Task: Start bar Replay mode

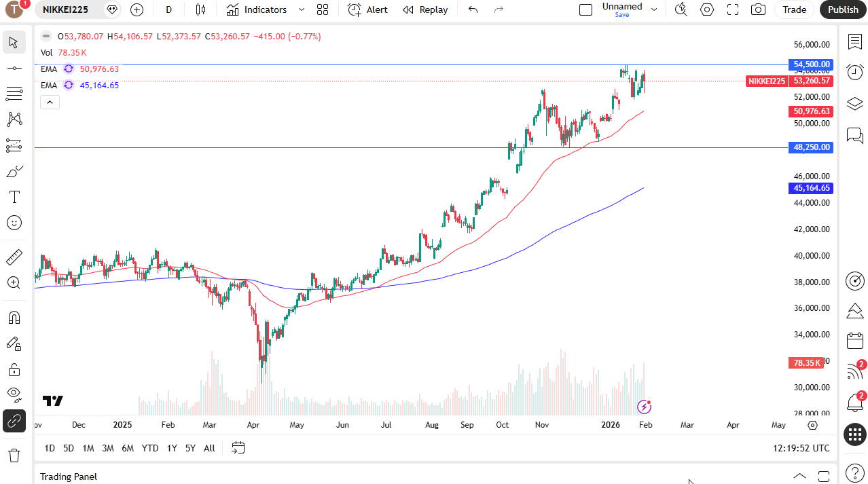Action: [x=425, y=10]
